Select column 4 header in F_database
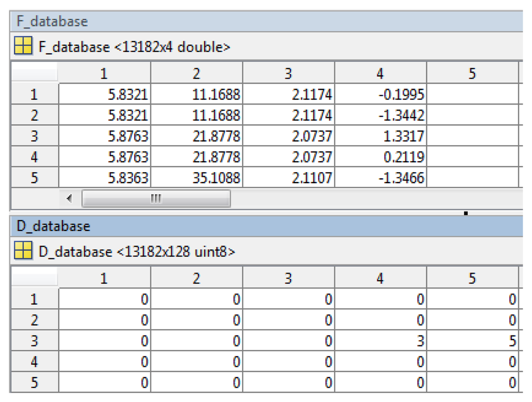The width and height of the screenshot is (532, 402). pos(380,73)
